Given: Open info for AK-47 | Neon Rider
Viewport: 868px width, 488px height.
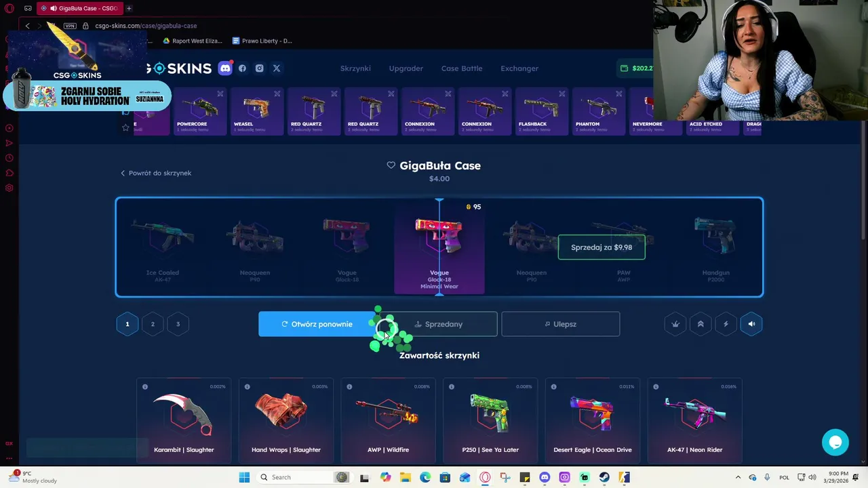Looking at the screenshot, I should tap(656, 387).
